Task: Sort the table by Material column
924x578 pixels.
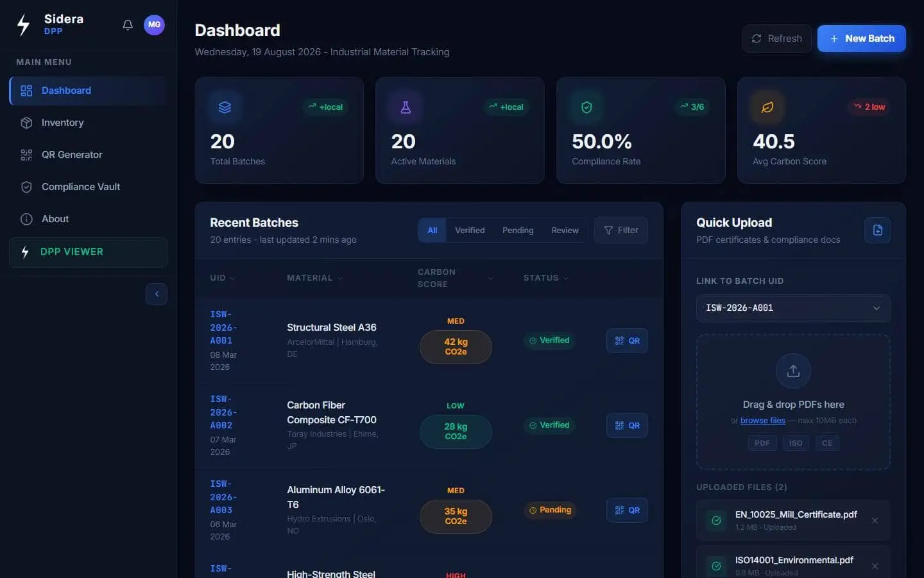Action: tap(314, 278)
